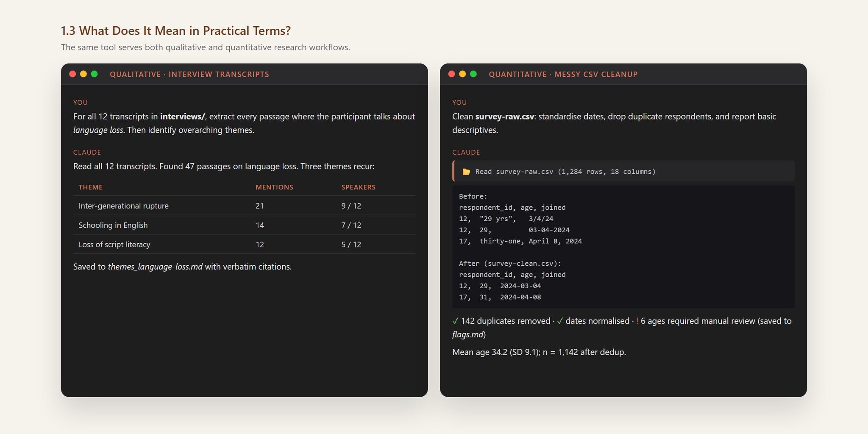Select the Loss of script literacy row

point(244,244)
